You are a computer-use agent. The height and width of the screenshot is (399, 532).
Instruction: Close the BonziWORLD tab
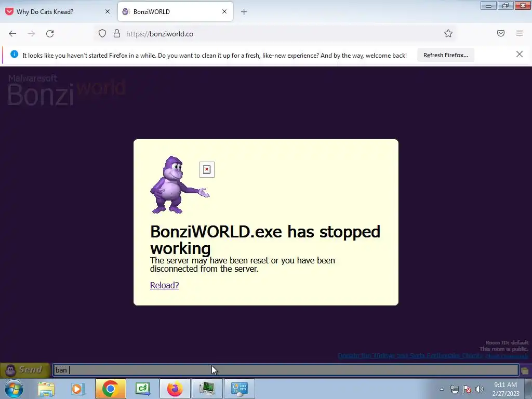[x=224, y=11]
